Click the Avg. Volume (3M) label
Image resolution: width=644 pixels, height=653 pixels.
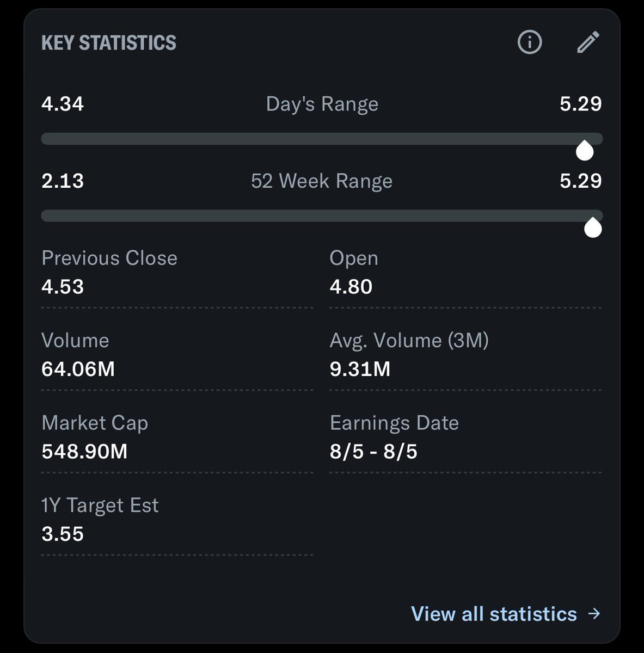click(409, 341)
